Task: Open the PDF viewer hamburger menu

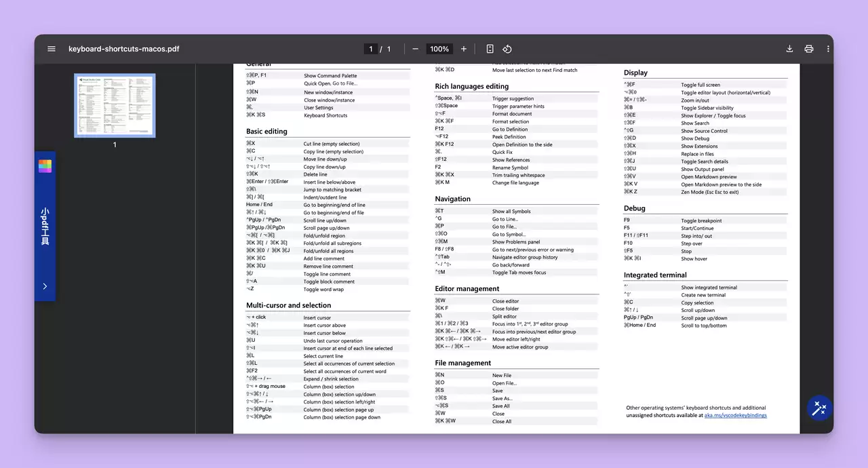Action: click(52, 49)
